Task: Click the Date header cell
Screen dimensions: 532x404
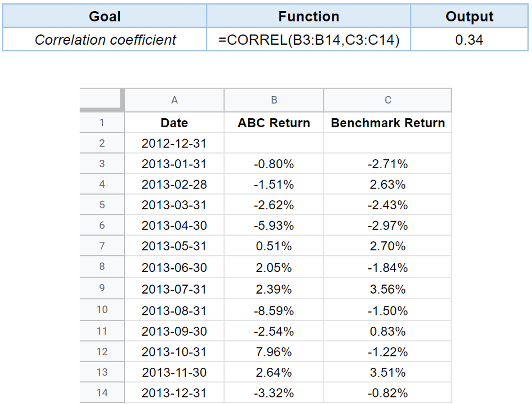Action: (x=174, y=123)
